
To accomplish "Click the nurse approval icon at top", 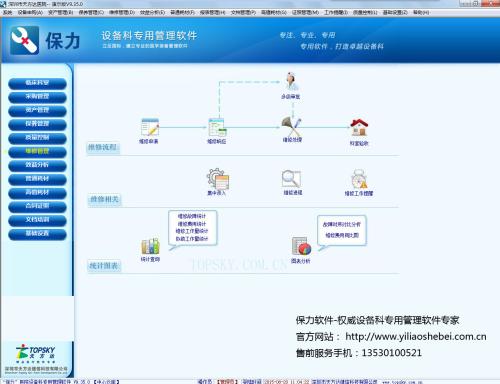I will click(291, 81).
